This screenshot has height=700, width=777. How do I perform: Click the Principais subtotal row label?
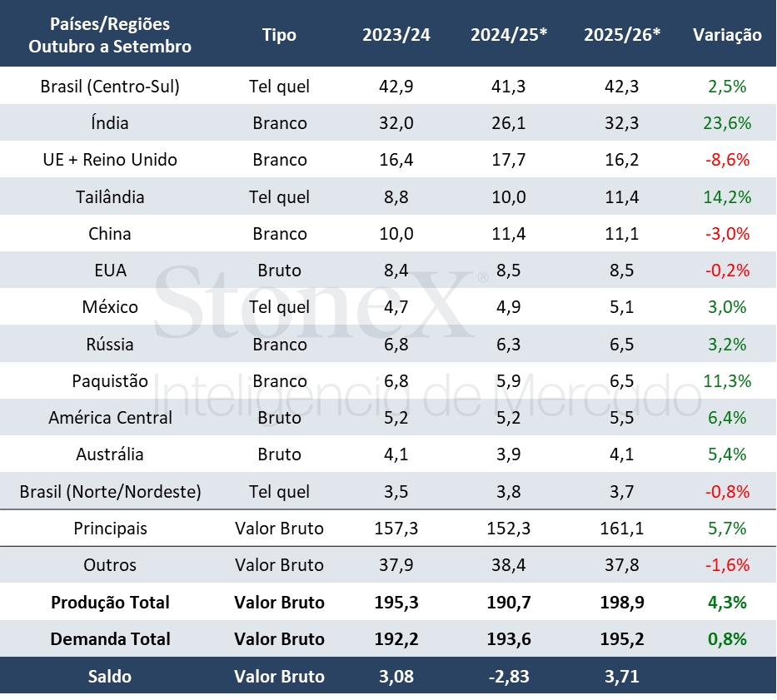coord(110,529)
